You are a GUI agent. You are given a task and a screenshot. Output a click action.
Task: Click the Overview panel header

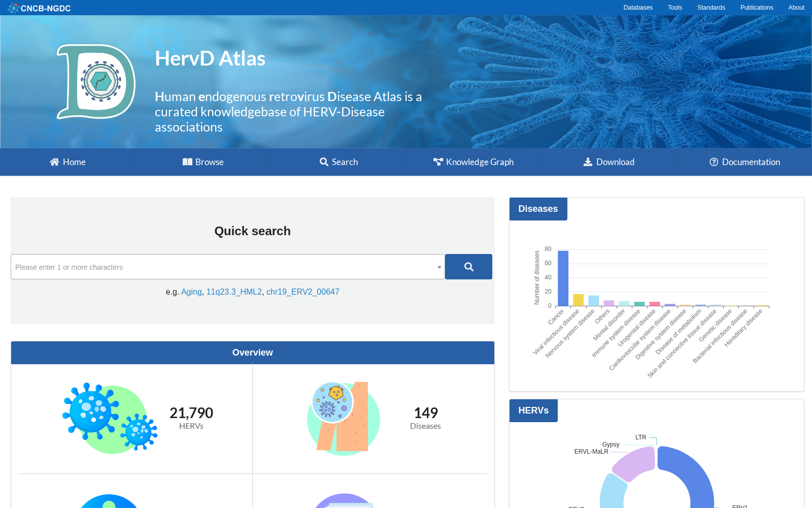click(253, 353)
